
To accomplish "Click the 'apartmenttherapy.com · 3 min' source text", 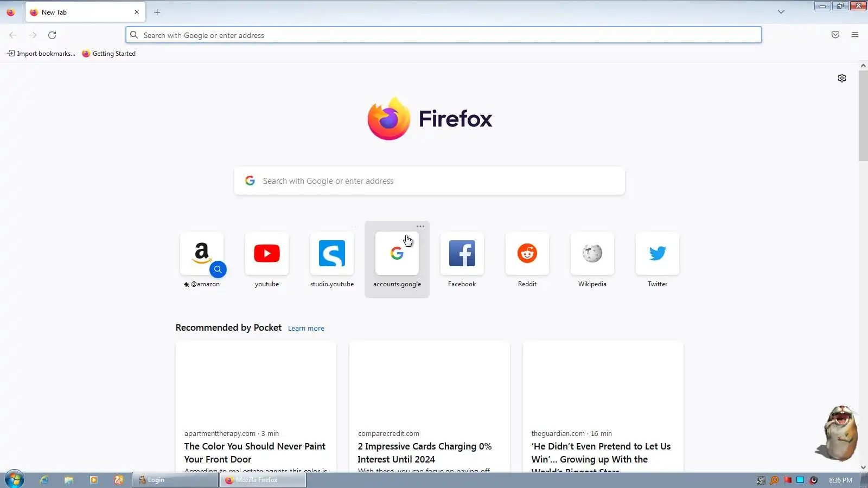I will click(x=232, y=433).
